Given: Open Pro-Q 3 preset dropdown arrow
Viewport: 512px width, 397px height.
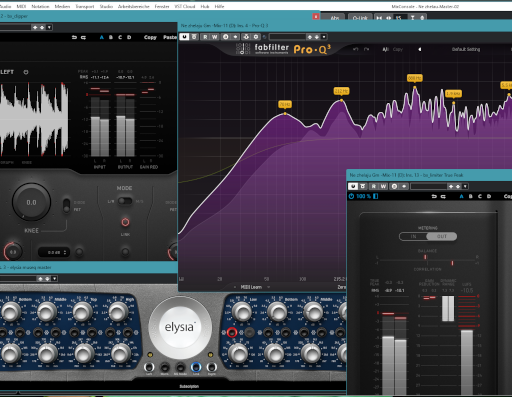Looking at the screenshot, I should click(x=324, y=37).
